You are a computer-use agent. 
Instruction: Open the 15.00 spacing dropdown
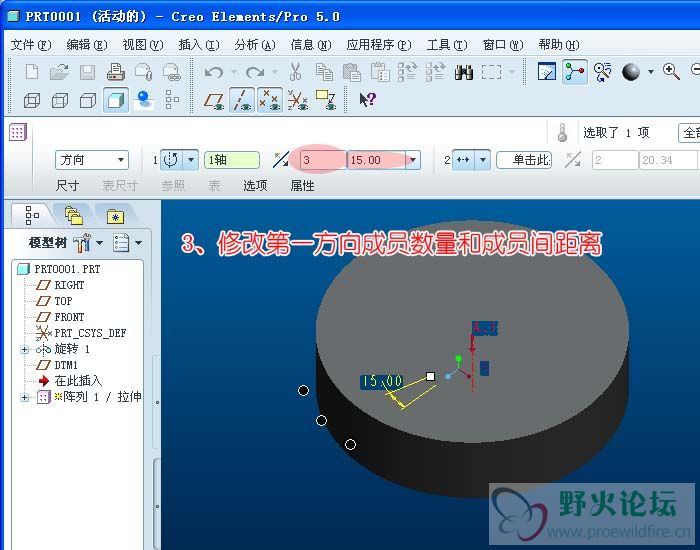413,160
